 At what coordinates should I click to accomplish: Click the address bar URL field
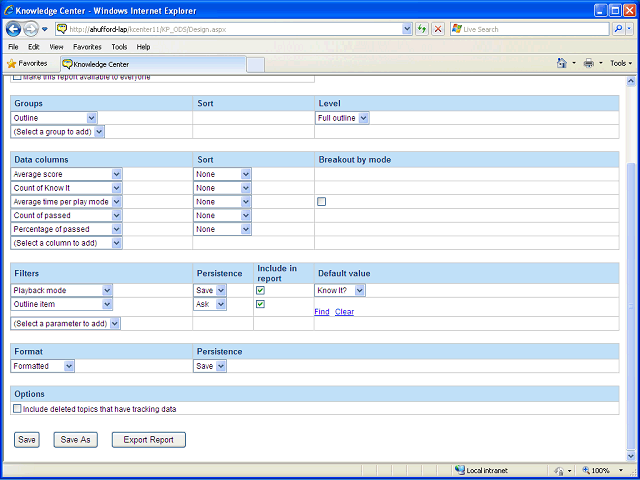tap(233, 29)
